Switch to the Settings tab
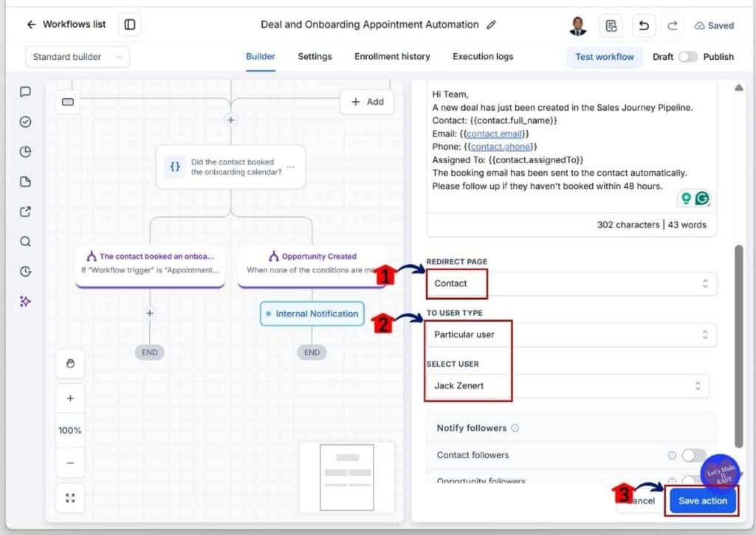756x535 pixels. click(315, 56)
